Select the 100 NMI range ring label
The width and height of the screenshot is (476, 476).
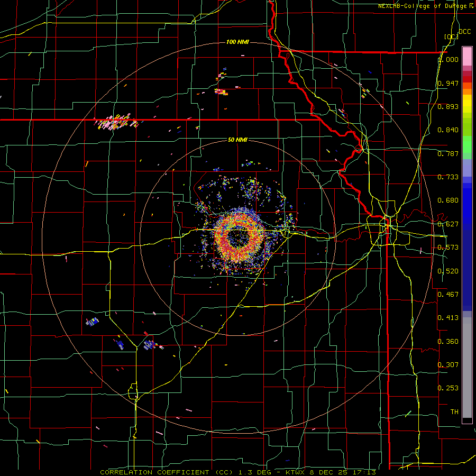[x=237, y=42]
